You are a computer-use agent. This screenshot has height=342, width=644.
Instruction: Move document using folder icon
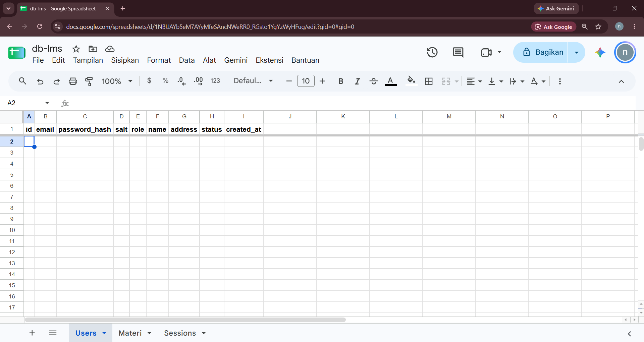93,49
